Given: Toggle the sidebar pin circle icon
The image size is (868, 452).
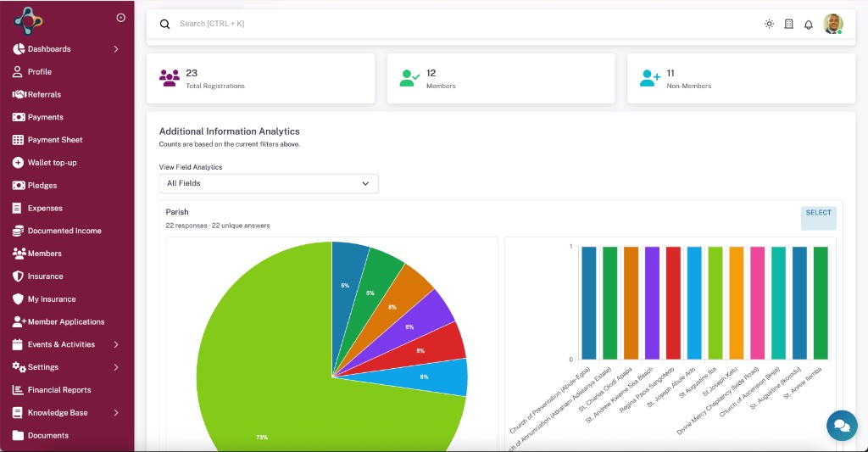Looking at the screenshot, I should 120,18.
